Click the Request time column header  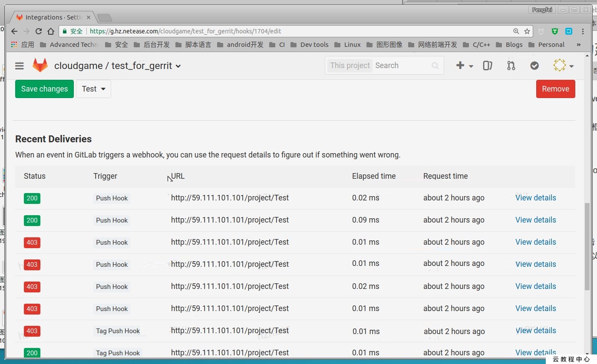pyautogui.click(x=445, y=176)
